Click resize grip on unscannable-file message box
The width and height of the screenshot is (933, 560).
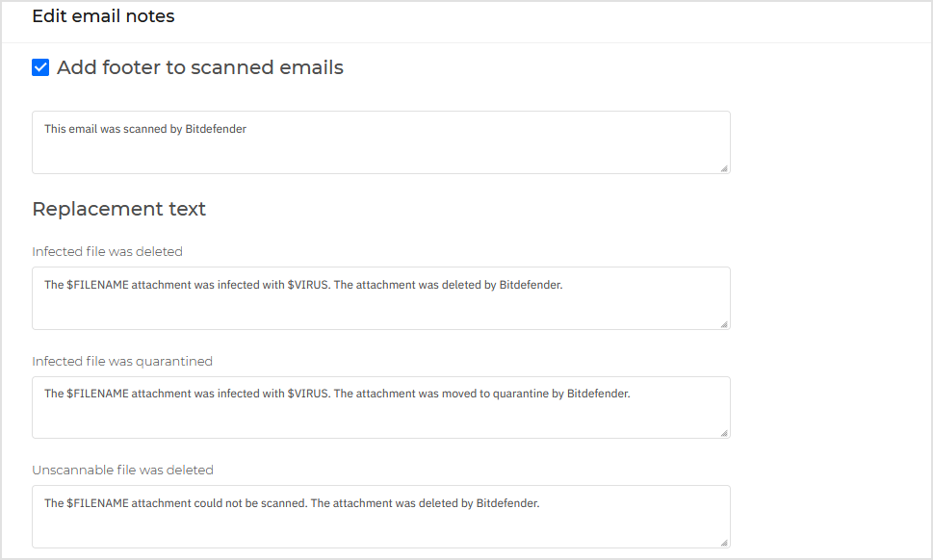[x=724, y=543]
